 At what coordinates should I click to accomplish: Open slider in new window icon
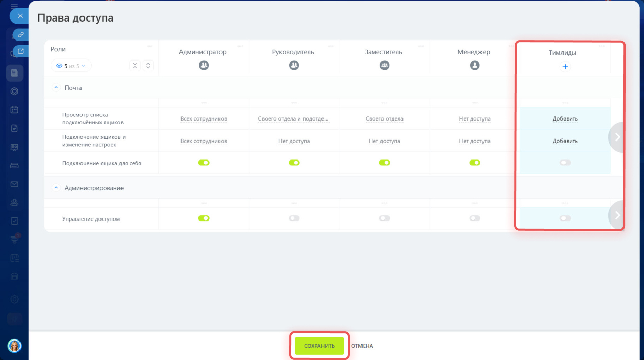point(21,51)
